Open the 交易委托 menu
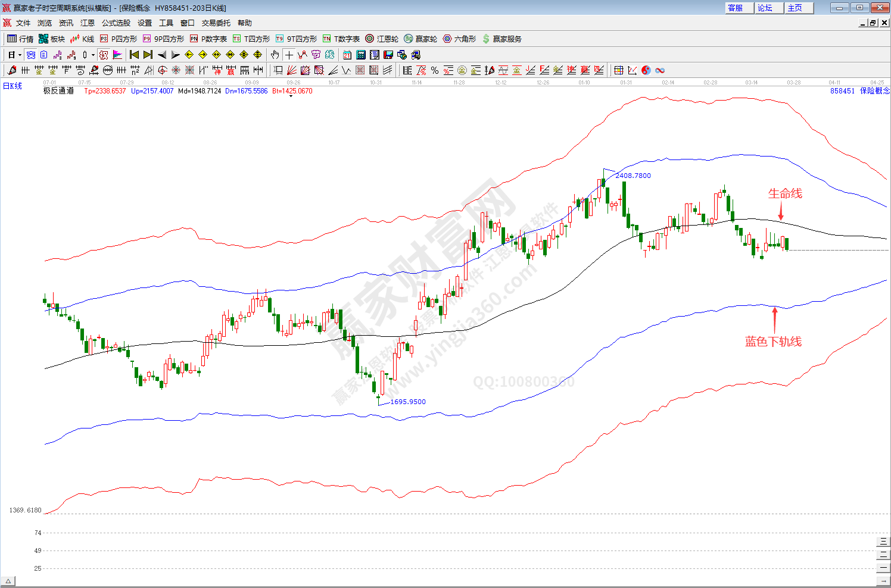This screenshot has width=891, height=588. click(x=216, y=23)
